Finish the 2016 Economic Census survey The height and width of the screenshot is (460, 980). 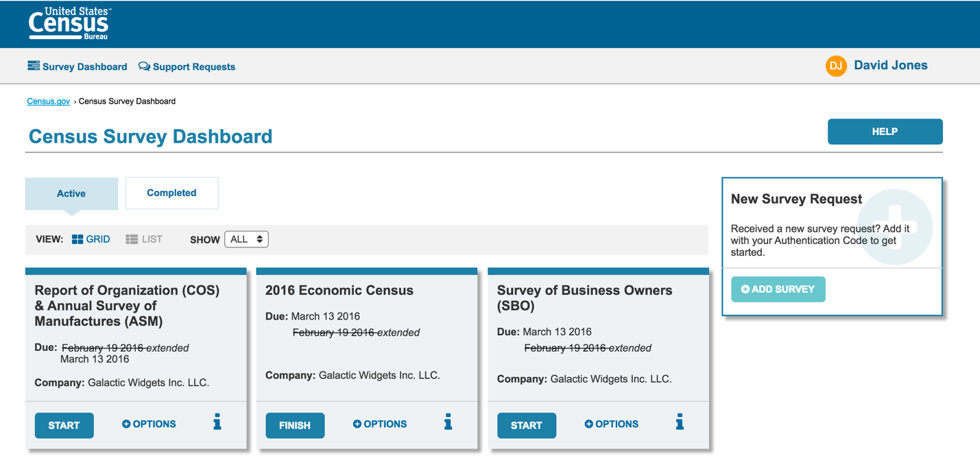(x=295, y=426)
